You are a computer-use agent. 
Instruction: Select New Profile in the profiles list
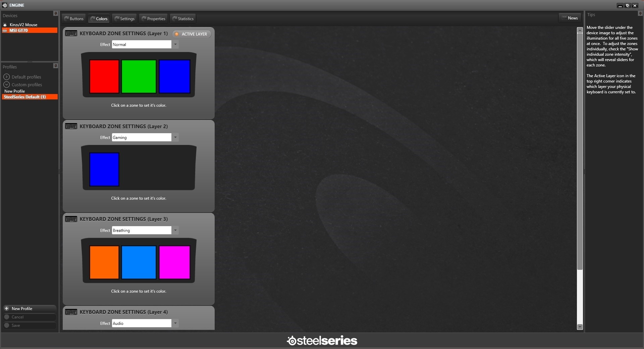coord(14,91)
